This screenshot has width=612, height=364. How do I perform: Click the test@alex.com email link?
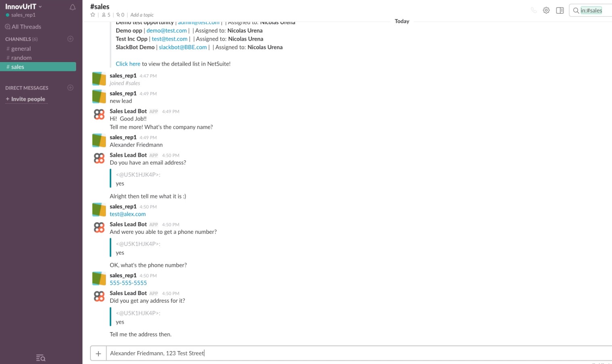[127, 214]
